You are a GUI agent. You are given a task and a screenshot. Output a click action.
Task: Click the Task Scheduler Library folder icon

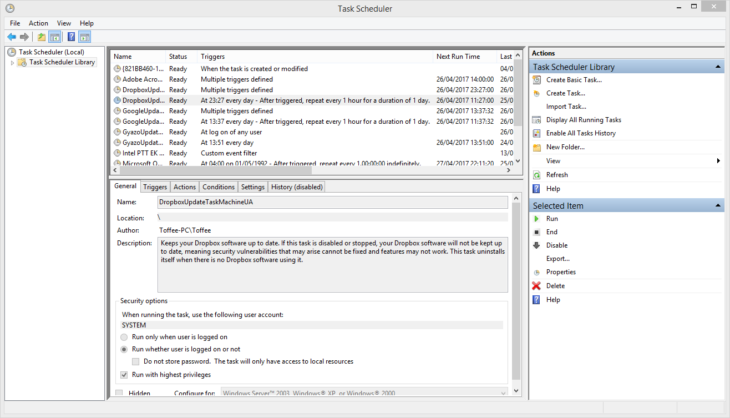22,62
